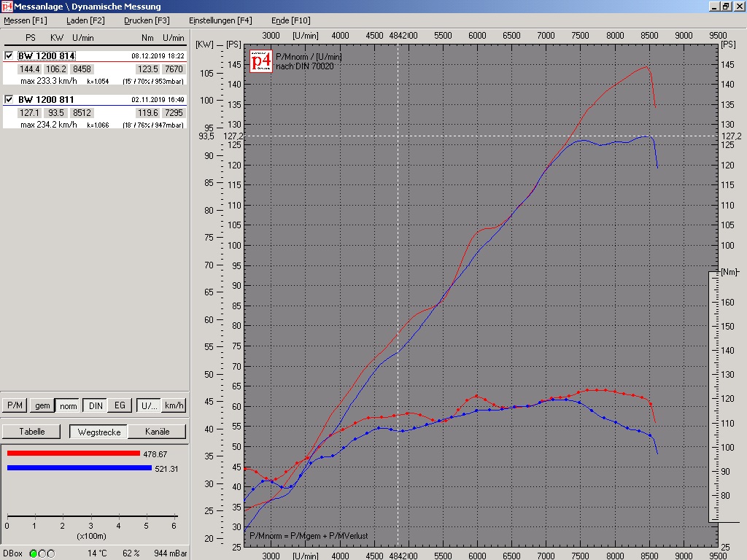The width and height of the screenshot is (747, 560).
Task: Enable DIN correction standard
Action: pyautogui.click(x=96, y=405)
